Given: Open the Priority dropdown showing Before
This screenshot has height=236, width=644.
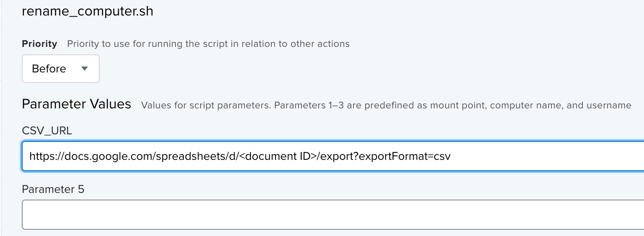Looking at the screenshot, I should (61, 69).
